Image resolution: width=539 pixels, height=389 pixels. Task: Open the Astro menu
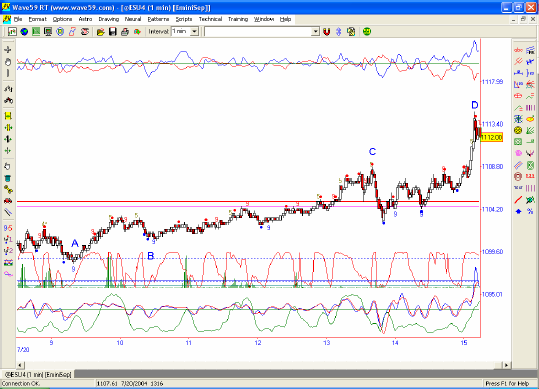pos(85,19)
